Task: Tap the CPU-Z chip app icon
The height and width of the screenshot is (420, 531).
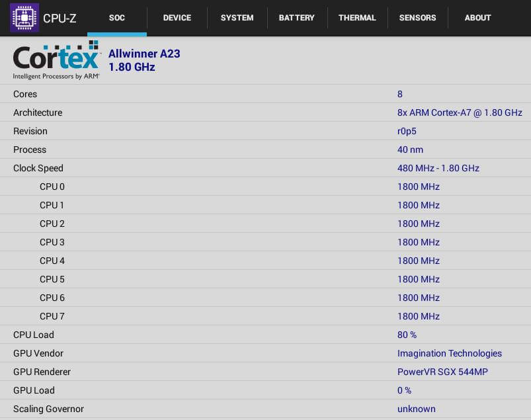Action: [24, 18]
